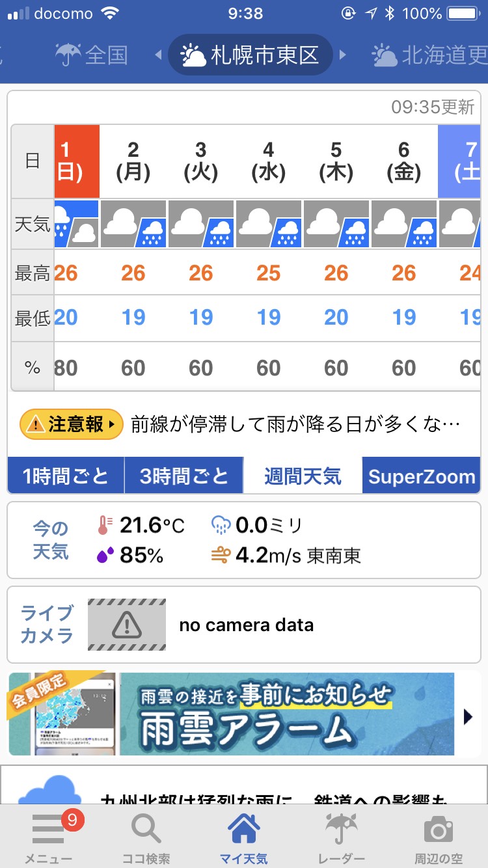488x868 pixels.
Task: Open the メニュー hamburger icon
Action: tap(49, 830)
